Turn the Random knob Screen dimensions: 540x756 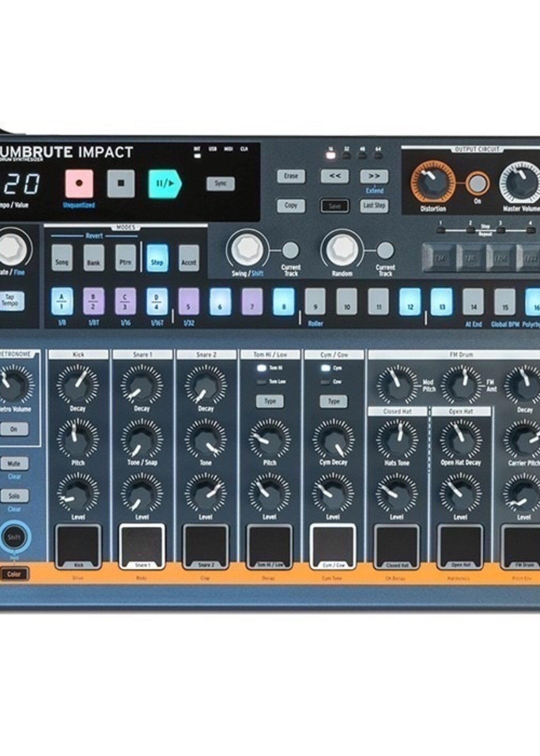(342, 250)
